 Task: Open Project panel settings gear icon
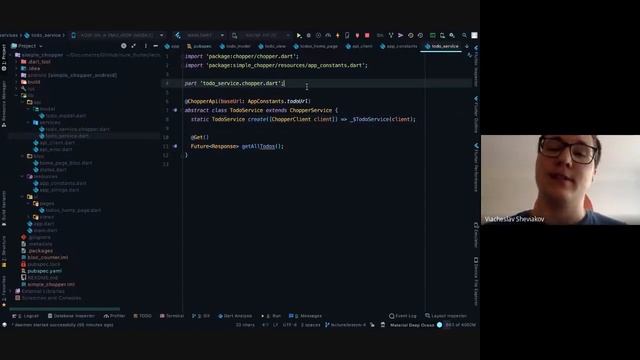coord(124,46)
